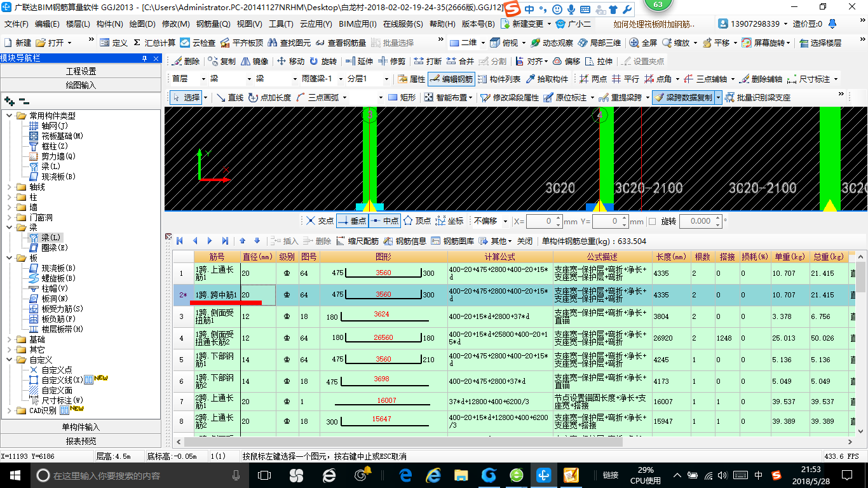Launch 云检查 cloud check
The height and width of the screenshot is (488, 868).
pos(198,43)
